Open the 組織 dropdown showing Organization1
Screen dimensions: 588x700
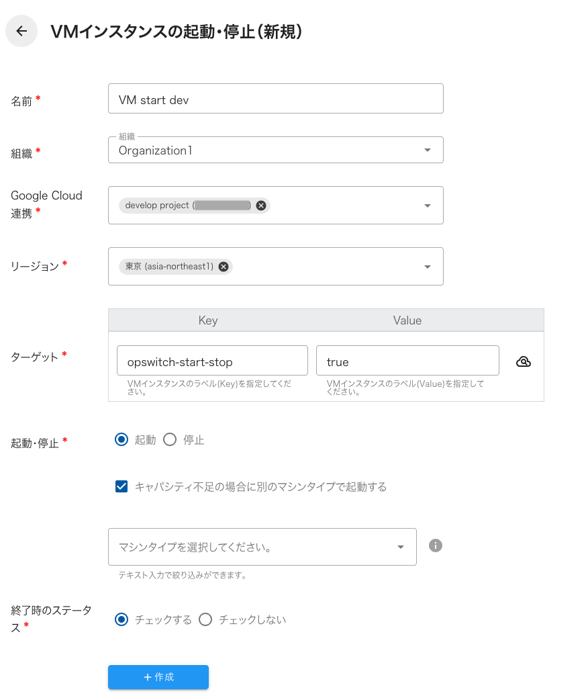tap(427, 150)
